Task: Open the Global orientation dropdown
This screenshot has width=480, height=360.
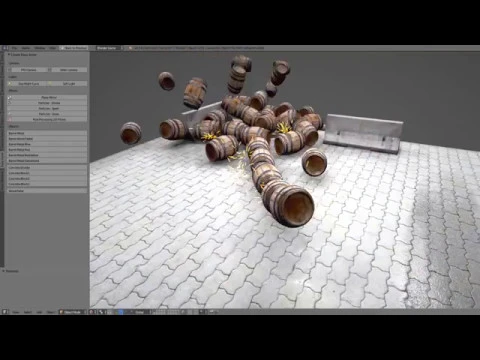Action: [x=143, y=312]
